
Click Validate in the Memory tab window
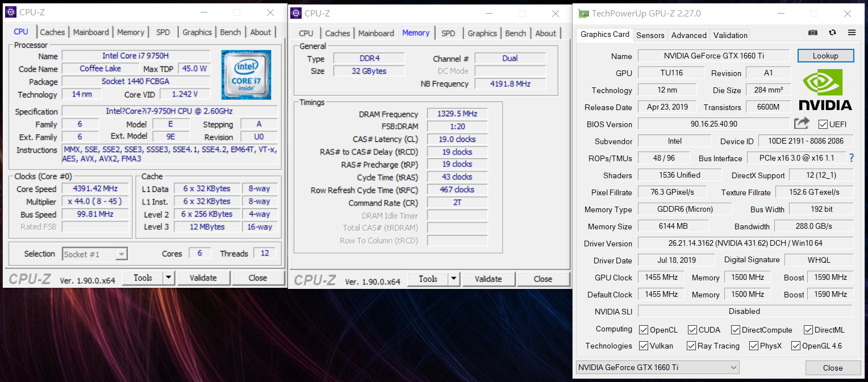point(488,279)
